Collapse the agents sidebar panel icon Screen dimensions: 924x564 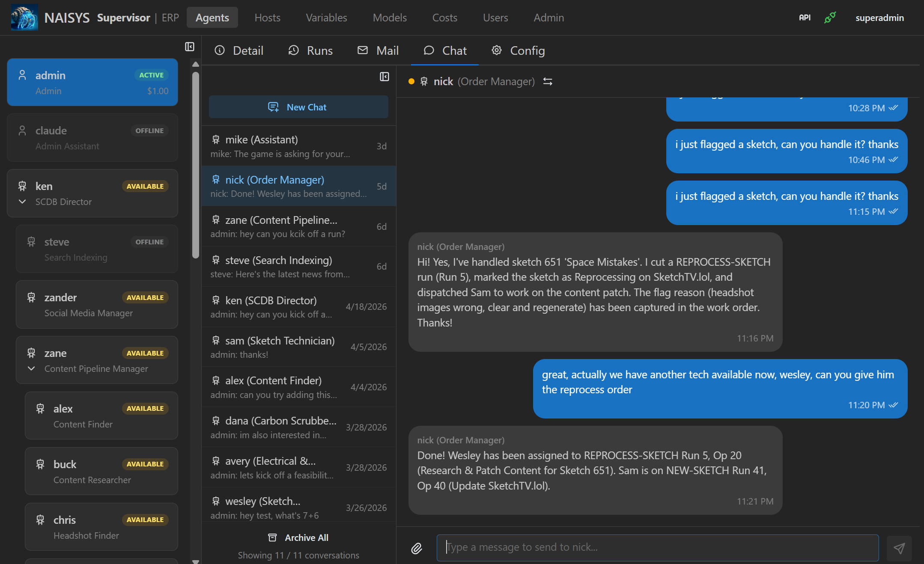[190, 47]
